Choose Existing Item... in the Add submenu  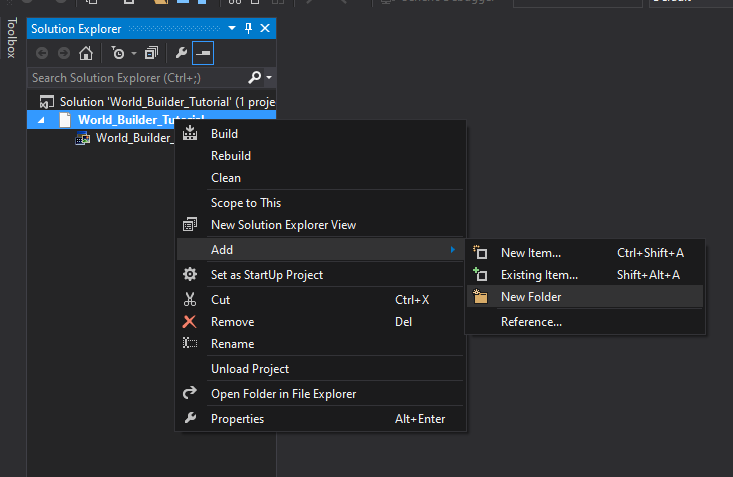[539, 275]
